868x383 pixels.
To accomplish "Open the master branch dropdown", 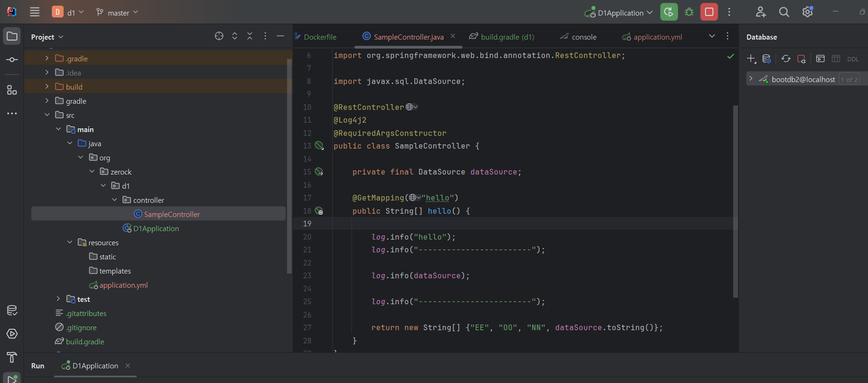I will 117,13.
